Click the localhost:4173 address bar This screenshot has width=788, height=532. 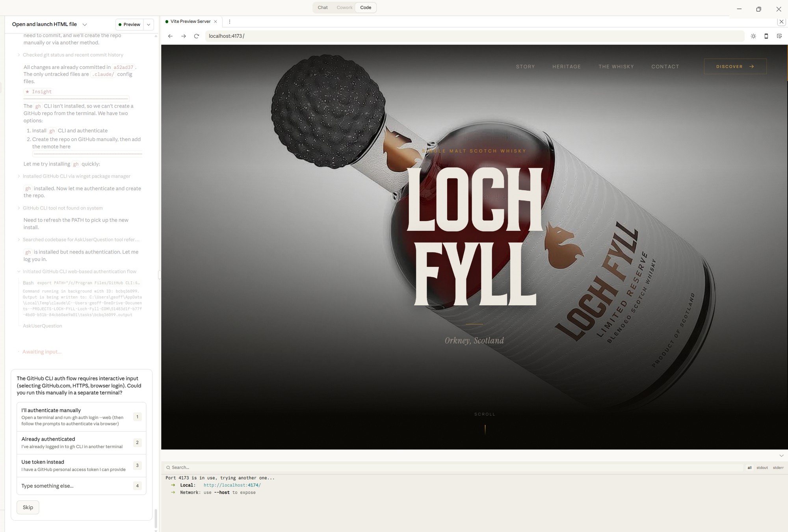point(474,36)
